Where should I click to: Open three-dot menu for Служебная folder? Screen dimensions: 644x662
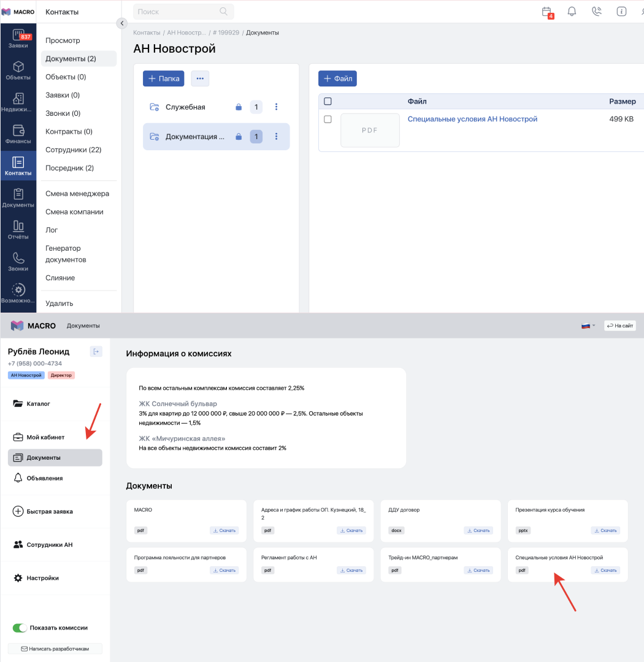[276, 107]
